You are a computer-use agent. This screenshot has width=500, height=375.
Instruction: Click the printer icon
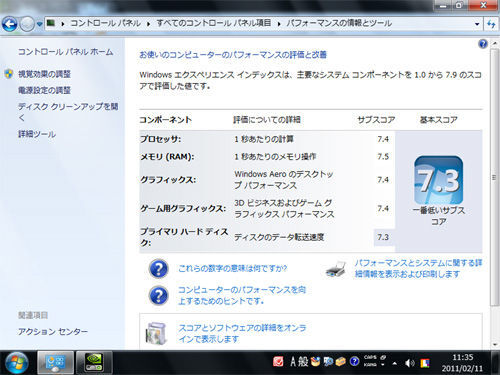click(336, 269)
